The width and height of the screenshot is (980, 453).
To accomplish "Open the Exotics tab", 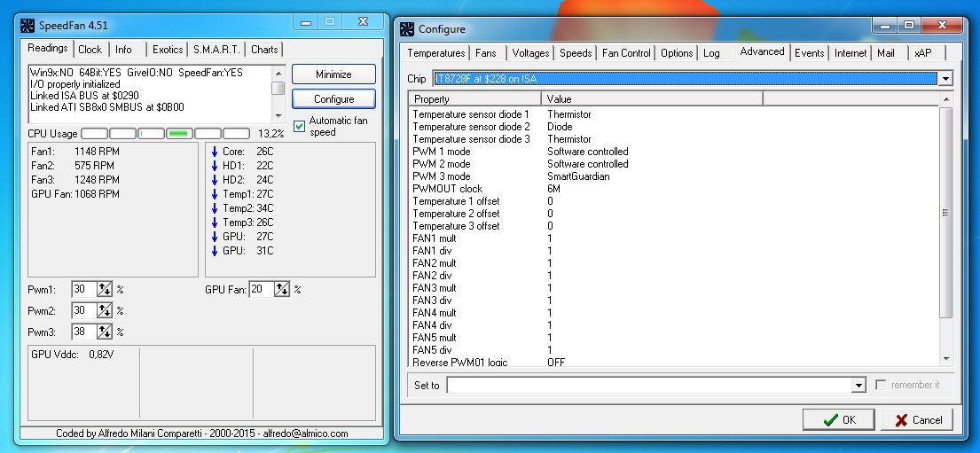I will 169,50.
